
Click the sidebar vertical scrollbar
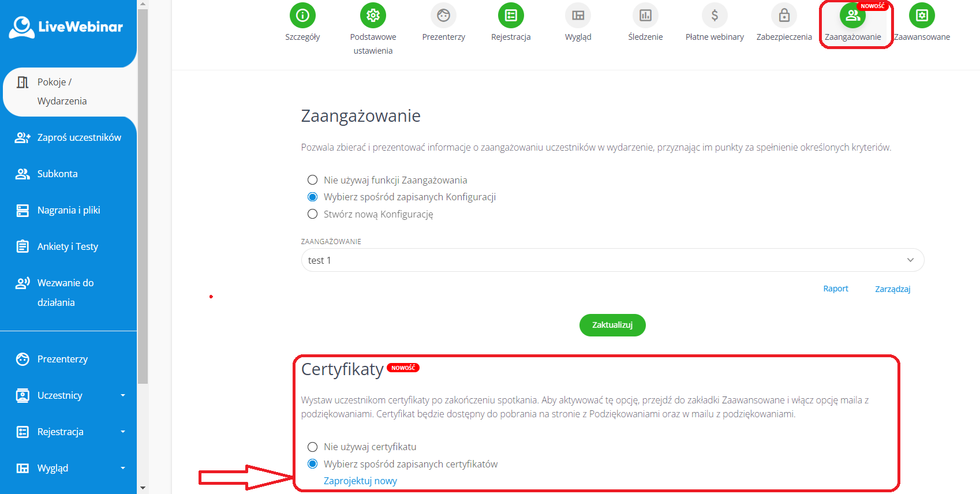coord(143,196)
